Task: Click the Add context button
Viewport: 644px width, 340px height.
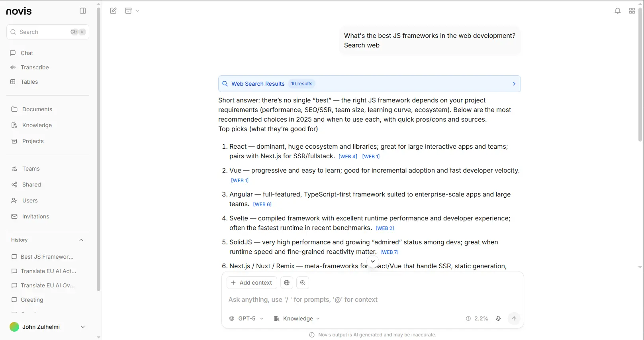Action: [251, 283]
